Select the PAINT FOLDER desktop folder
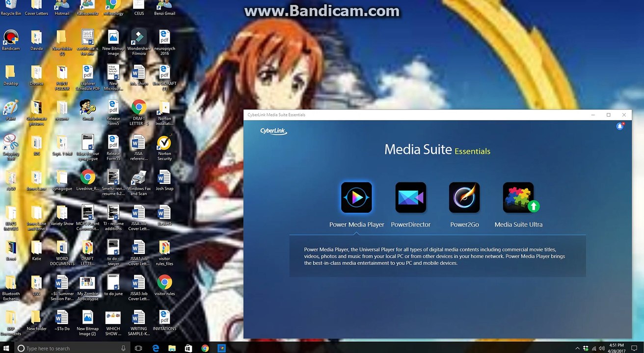This screenshot has height=353, width=644. (x=62, y=78)
